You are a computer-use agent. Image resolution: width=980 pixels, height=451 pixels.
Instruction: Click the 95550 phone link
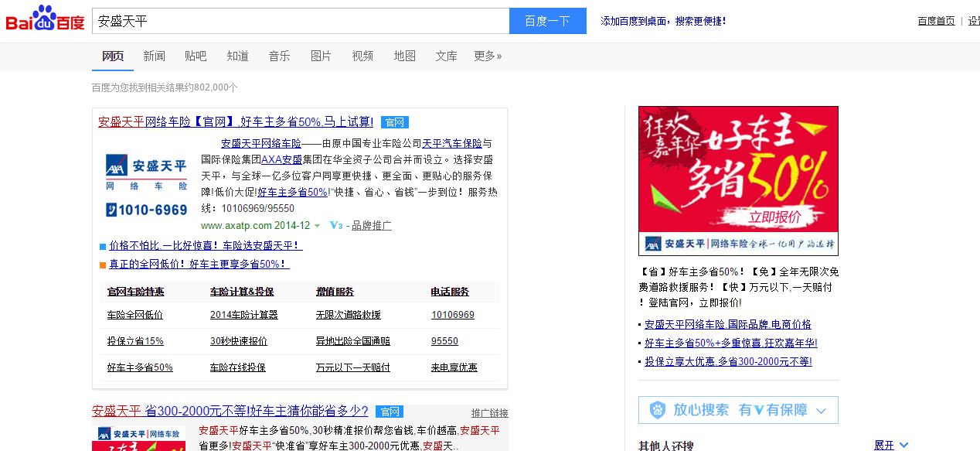point(444,341)
